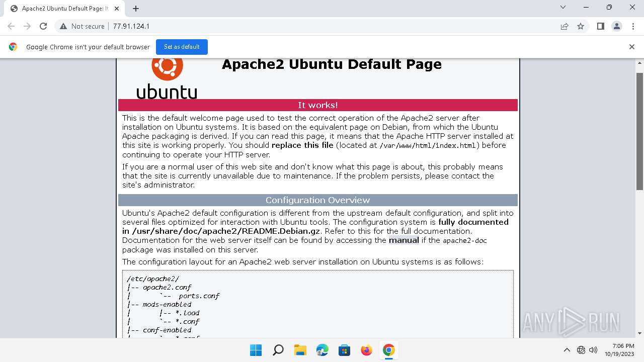
Task: Launch Microsoft Edge from taskbar
Action: [x=322, y=350]
